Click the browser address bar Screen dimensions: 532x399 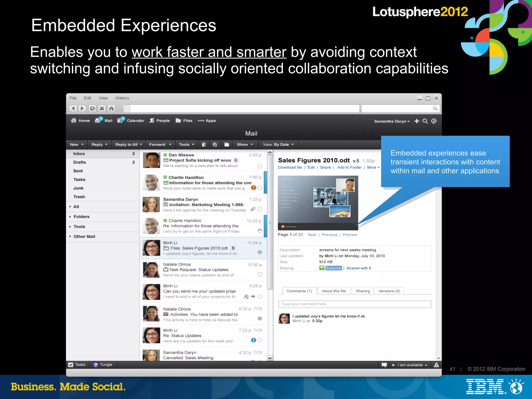point(242,108)
